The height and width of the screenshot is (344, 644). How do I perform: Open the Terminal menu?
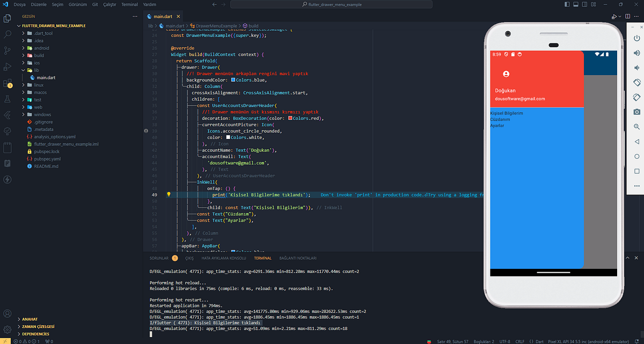coord(129,4)
